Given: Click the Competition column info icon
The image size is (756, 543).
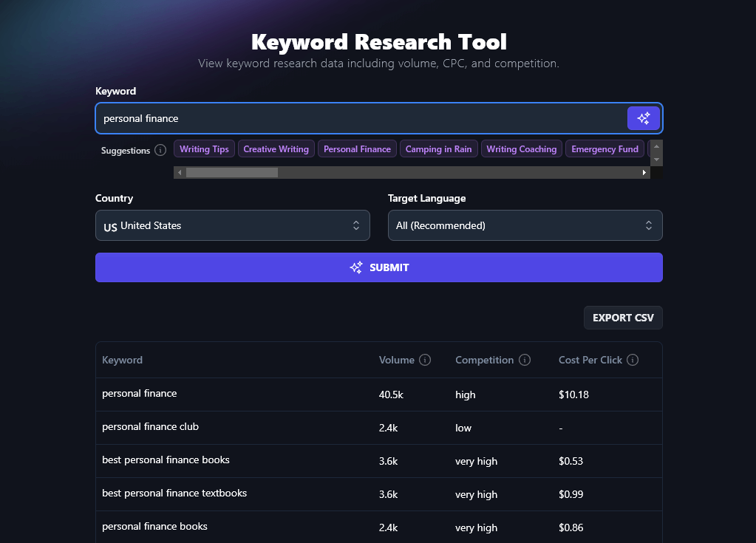Looking at the screenshot, I should (525, 360).
